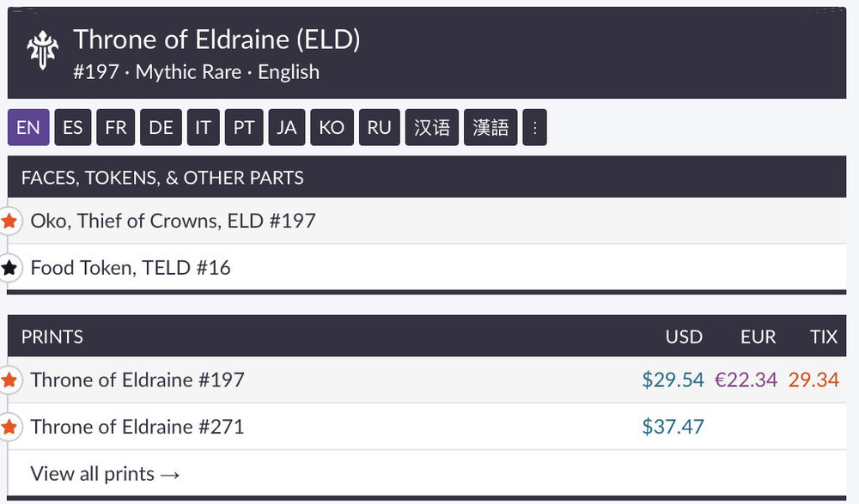Select the PT language print
859x504 pixels.
click(x=244, y=128)
